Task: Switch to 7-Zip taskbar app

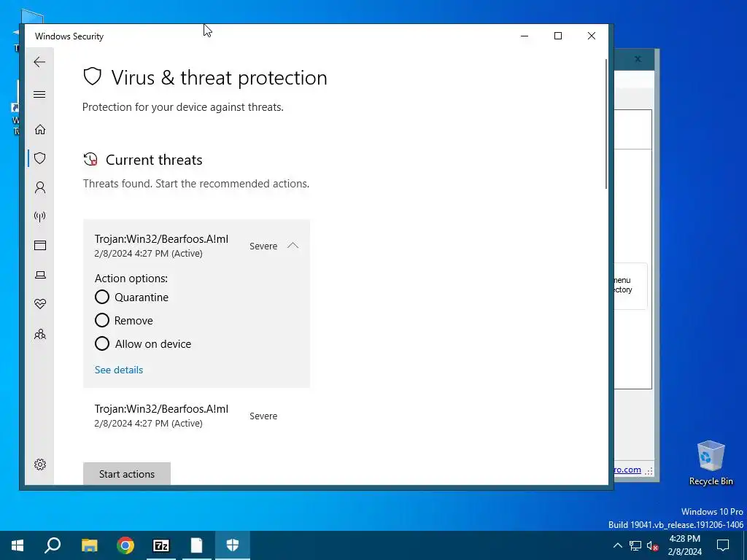Action: (161, 545)
